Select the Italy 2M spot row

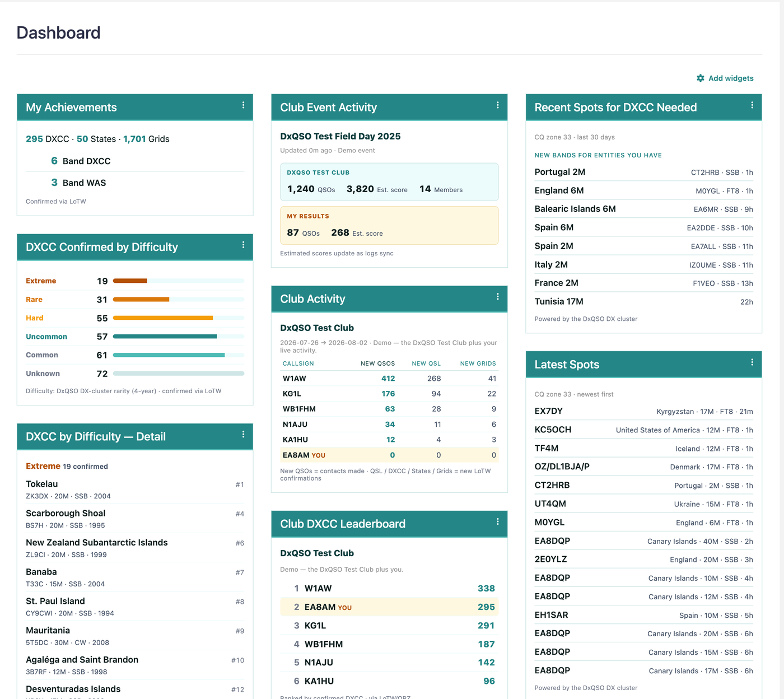[x=643, y=264]
